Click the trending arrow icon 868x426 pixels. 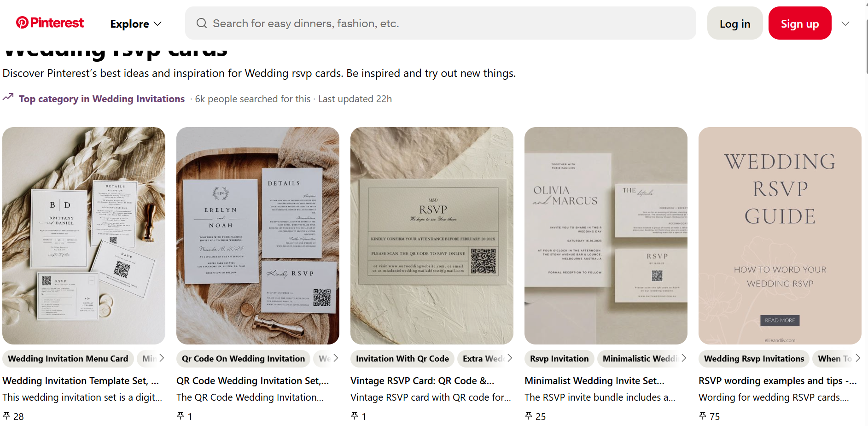pyautogui.click(x=8, y=97)
